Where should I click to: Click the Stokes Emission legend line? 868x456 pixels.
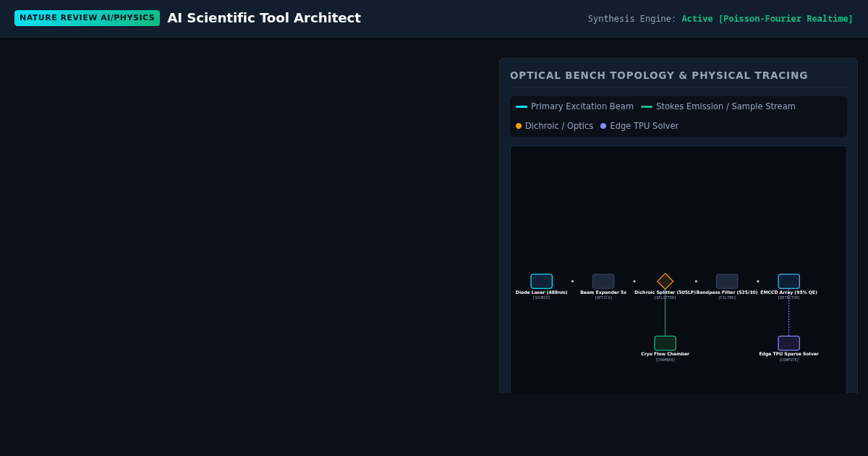coord(647,106)
